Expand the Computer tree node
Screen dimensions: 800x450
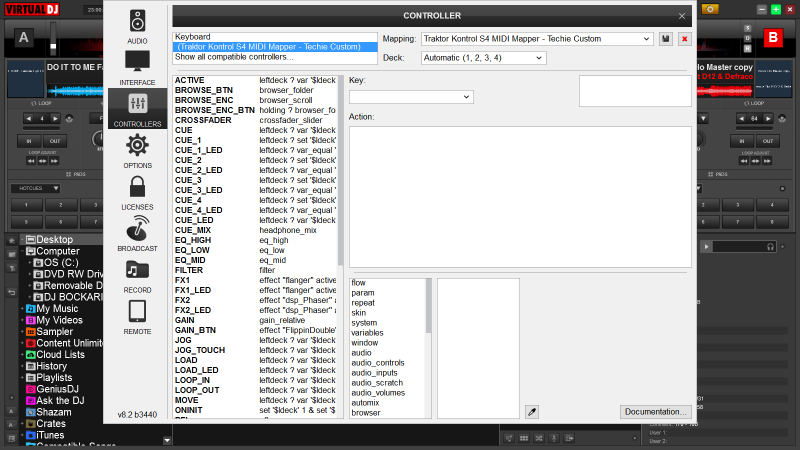(x=22, y=252)
